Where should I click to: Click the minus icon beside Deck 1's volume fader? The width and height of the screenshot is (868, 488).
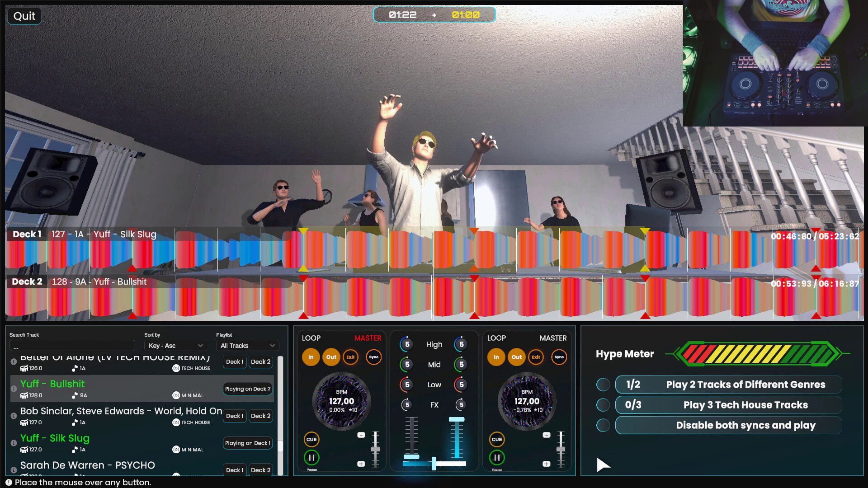pyautogui.click(x=361, y=434)
